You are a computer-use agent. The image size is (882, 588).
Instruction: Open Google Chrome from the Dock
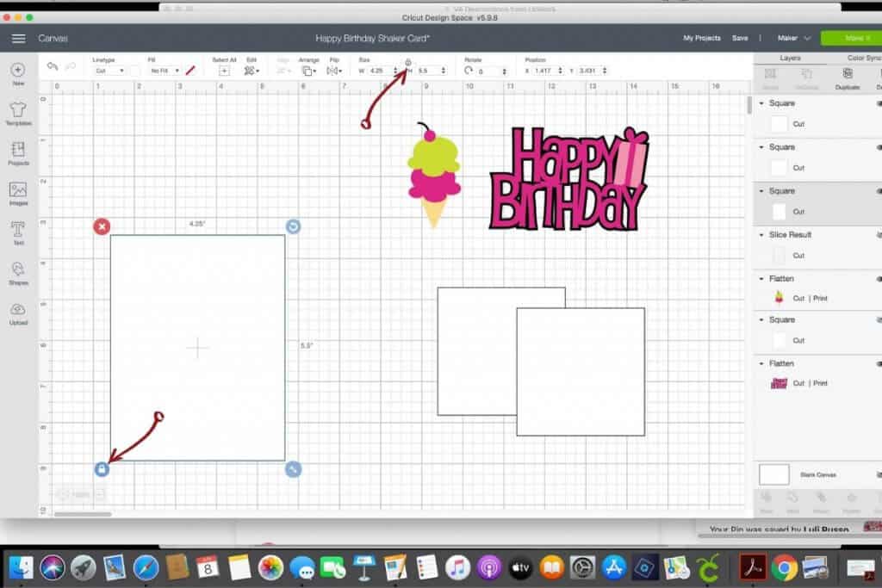click(x=784, y=567)
